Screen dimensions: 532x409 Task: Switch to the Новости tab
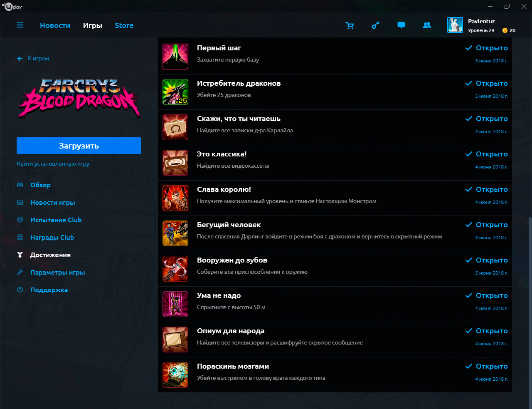[x=55, y=25]
